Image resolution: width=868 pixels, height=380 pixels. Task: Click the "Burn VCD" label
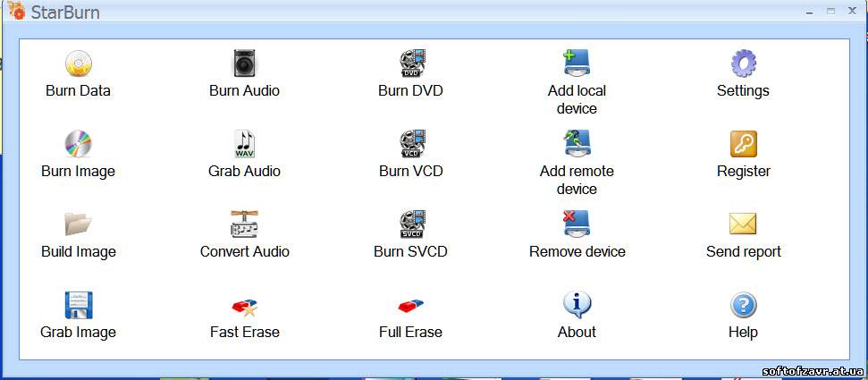(410, 171)
